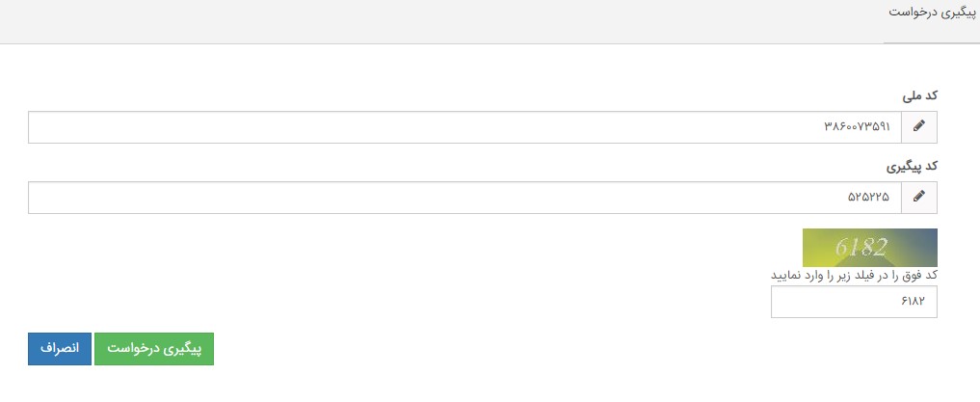Click the captcha instruction text کد فوق را
Image resolution: width=980 pixels, height=402 pixels.
click(854, 275)
